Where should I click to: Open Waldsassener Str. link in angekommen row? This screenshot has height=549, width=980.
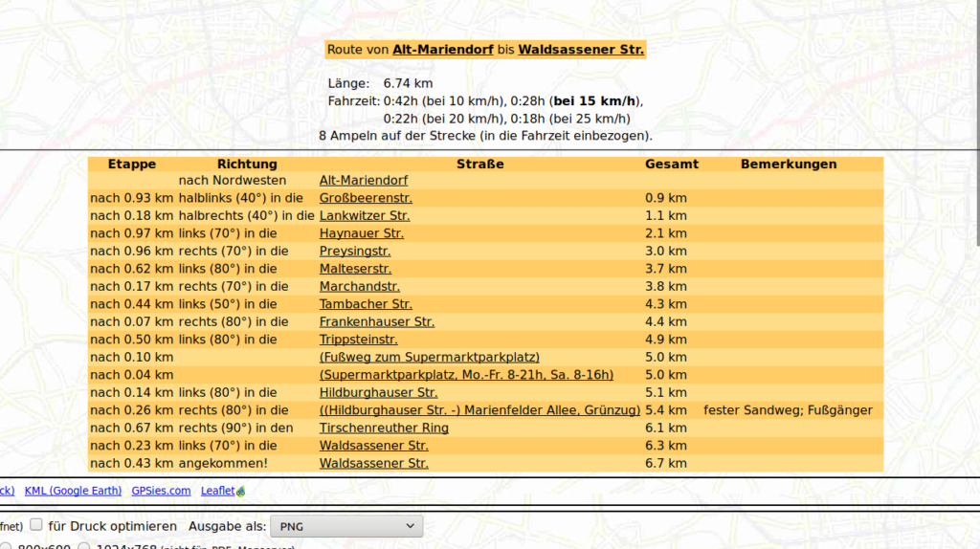pos(374,464)
